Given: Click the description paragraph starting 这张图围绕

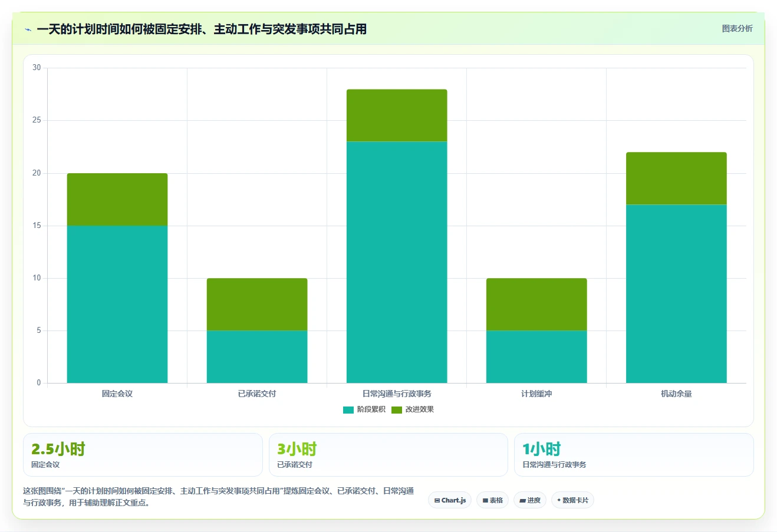Looking at the screenshot, I should (219, 497).
